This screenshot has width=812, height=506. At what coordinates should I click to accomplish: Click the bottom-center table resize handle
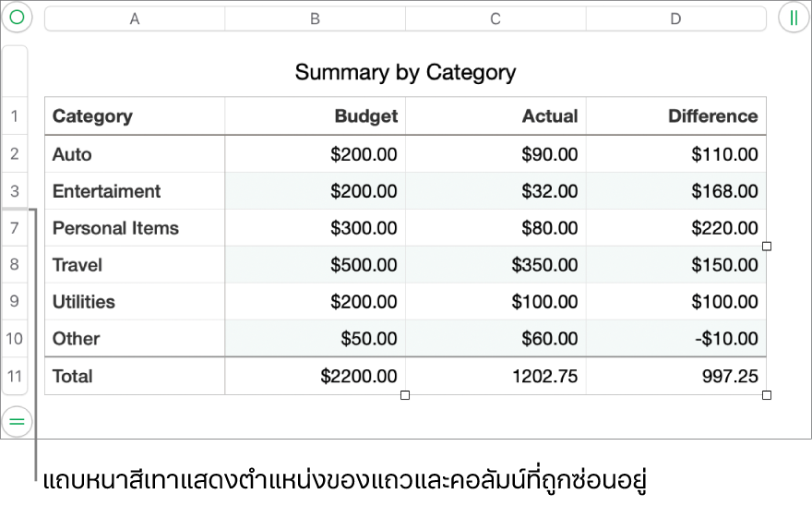(405, 395)
